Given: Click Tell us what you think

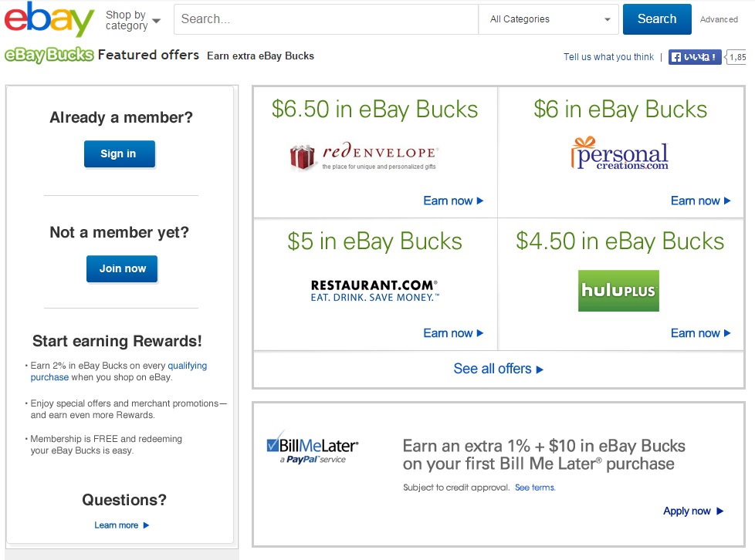Looking at the screenshot, I should click(608, 57).
